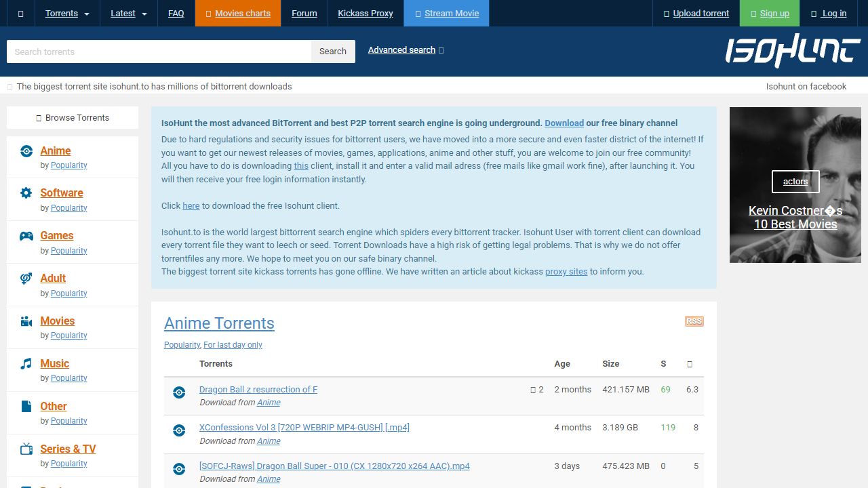868x488 pixels.
Task: Click the 421.157 MB size value
Action: [626, 390]
